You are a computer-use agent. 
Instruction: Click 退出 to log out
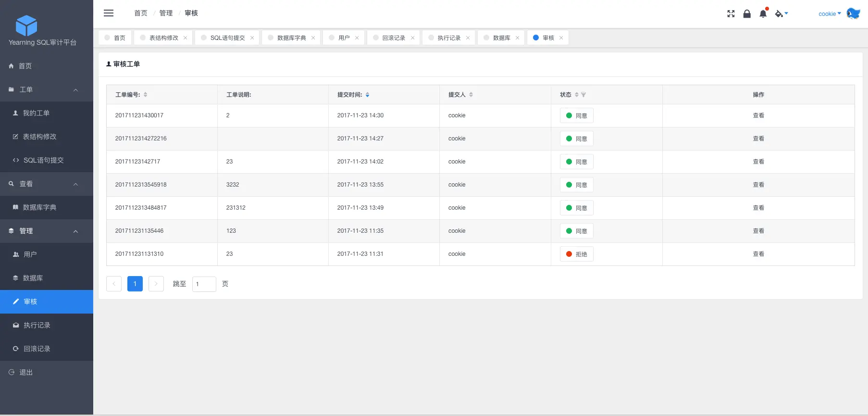(47, 373)
